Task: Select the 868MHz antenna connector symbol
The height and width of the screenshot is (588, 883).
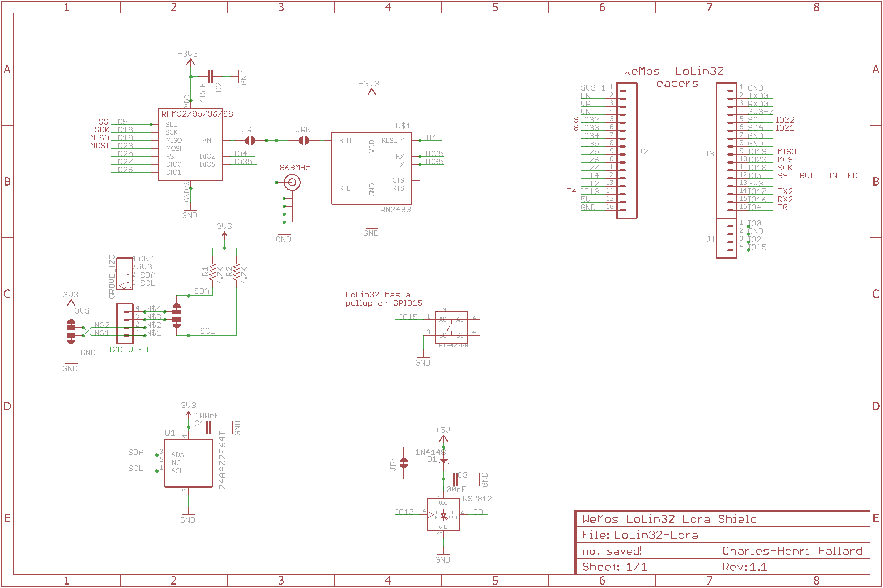Action: point(292,183)
